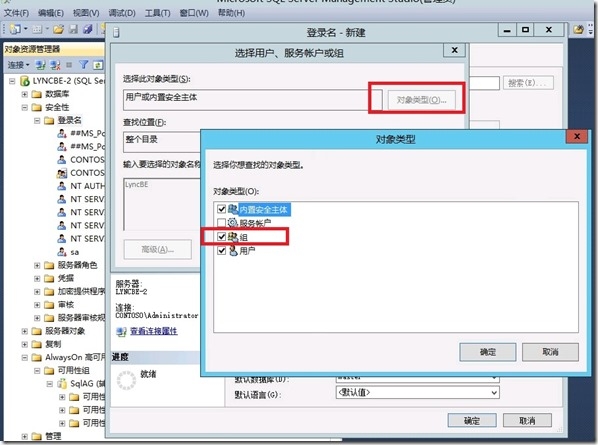This screenshot has height=445, width=598.
Task: Expand the 服务器对象 node
Action: coord(25,331)
